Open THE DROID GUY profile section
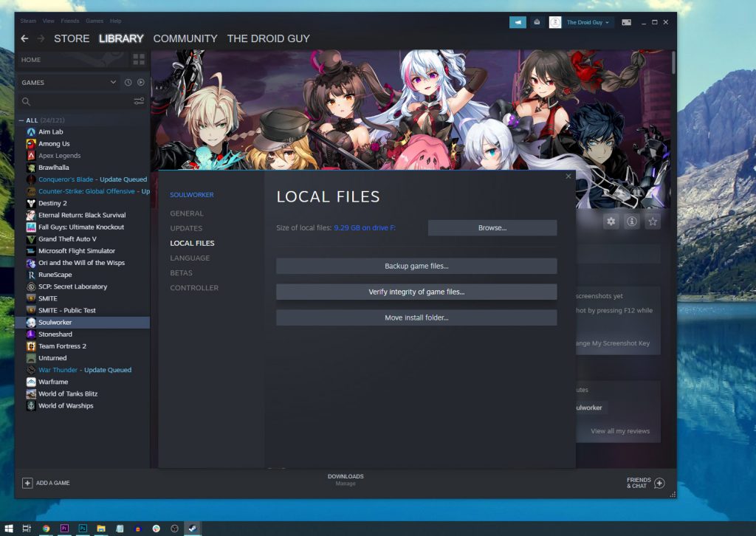Image resolution: width=756 pixels, height=536 pixels. [269, 38]
